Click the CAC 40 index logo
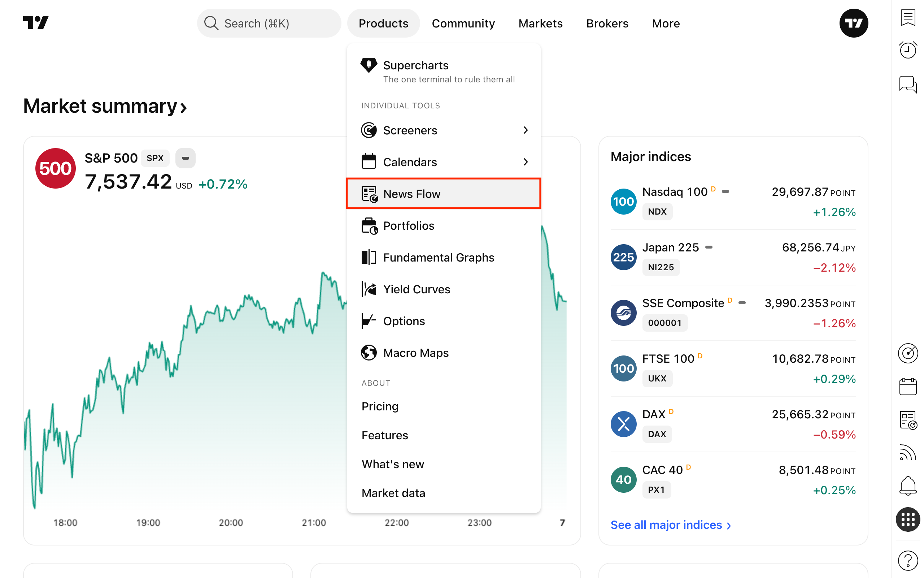The image size is (924, 578). [623, 480]
